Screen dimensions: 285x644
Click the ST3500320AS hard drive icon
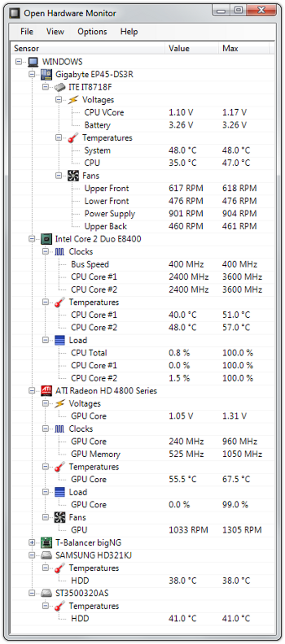(46, 593)
